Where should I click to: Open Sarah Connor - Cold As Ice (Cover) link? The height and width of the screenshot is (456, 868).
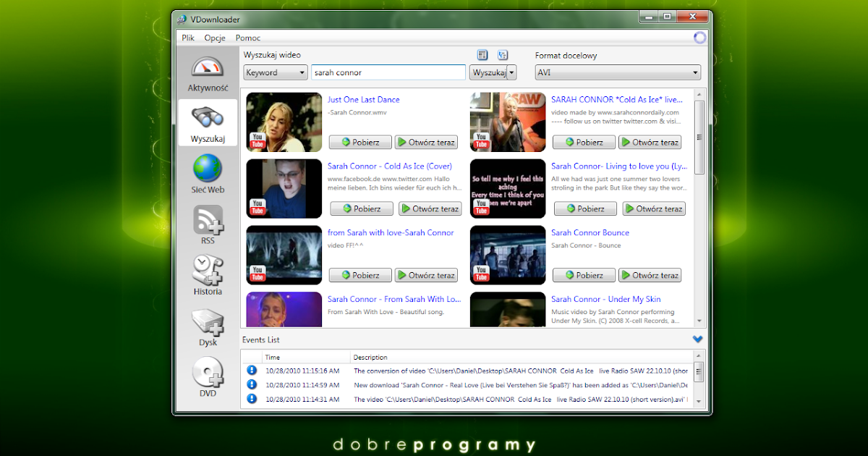(390, 166)
